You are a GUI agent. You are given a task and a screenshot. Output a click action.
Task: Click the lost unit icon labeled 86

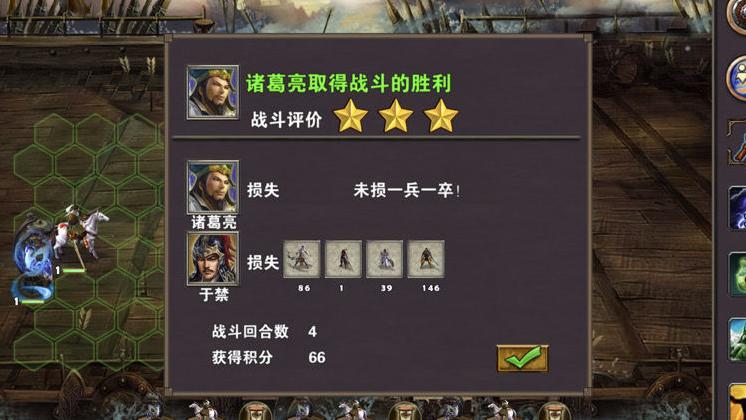302,259
